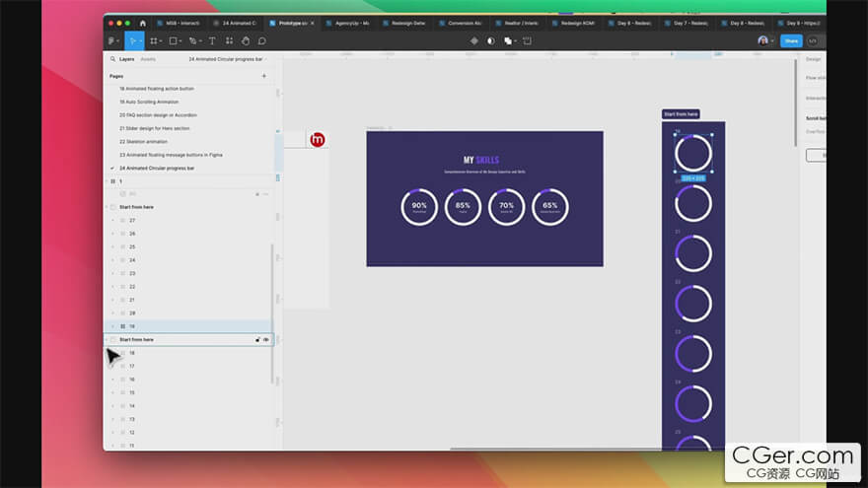Switch to the Layers tab

[x=127, y=59]
